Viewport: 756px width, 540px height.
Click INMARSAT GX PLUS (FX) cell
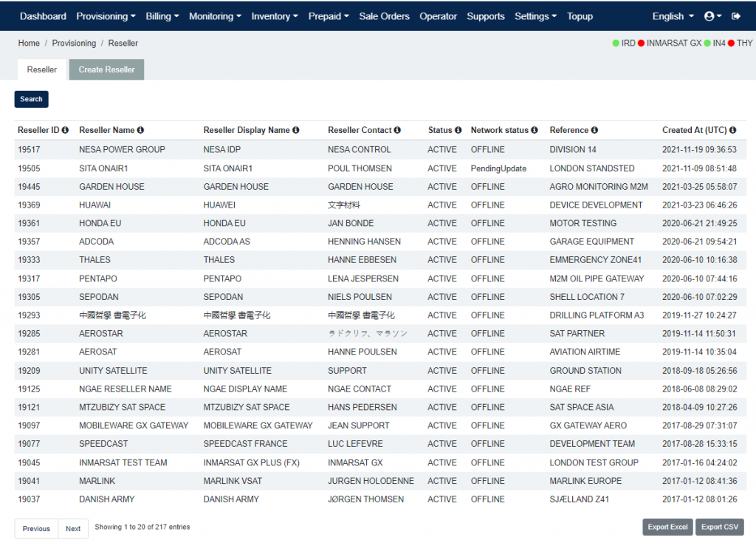click(x=251, y=463)
